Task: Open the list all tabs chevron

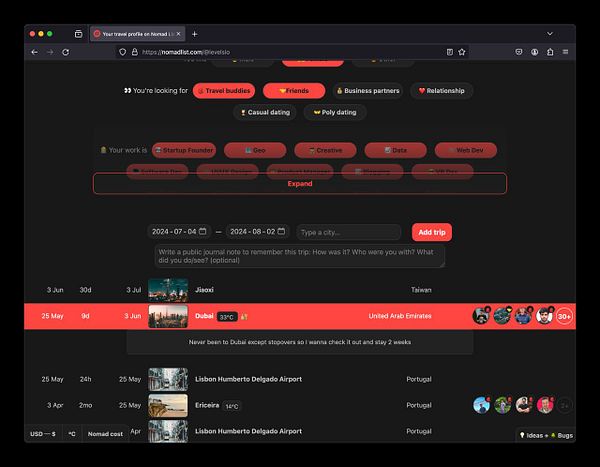Action: coord(550,34)
